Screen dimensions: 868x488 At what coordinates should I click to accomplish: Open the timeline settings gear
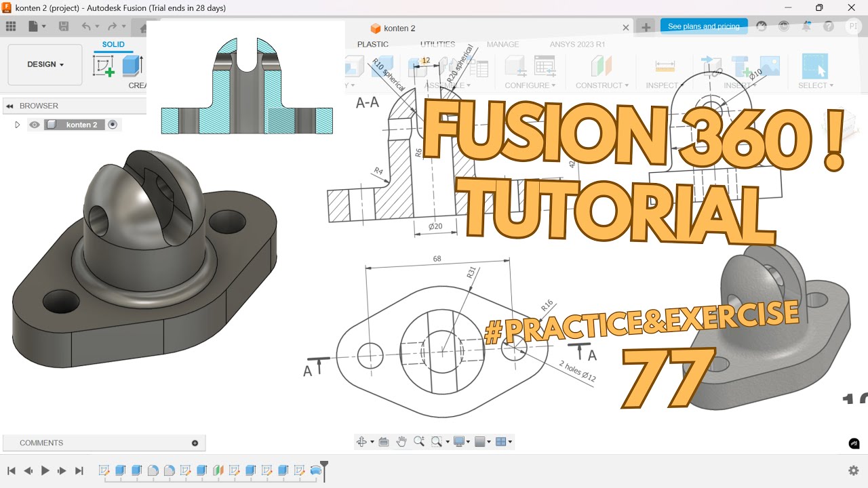click(x=854, y=470)
